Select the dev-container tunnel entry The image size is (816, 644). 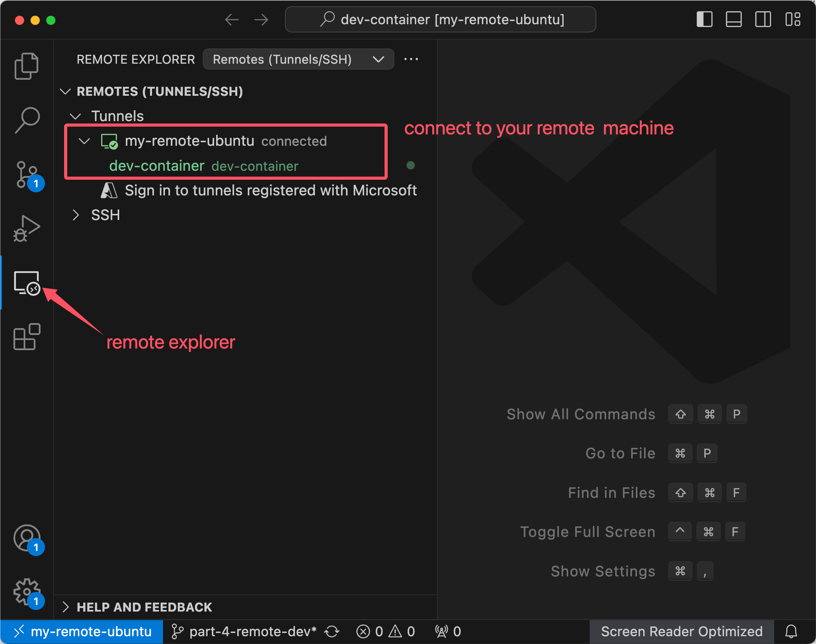[157, 166]
